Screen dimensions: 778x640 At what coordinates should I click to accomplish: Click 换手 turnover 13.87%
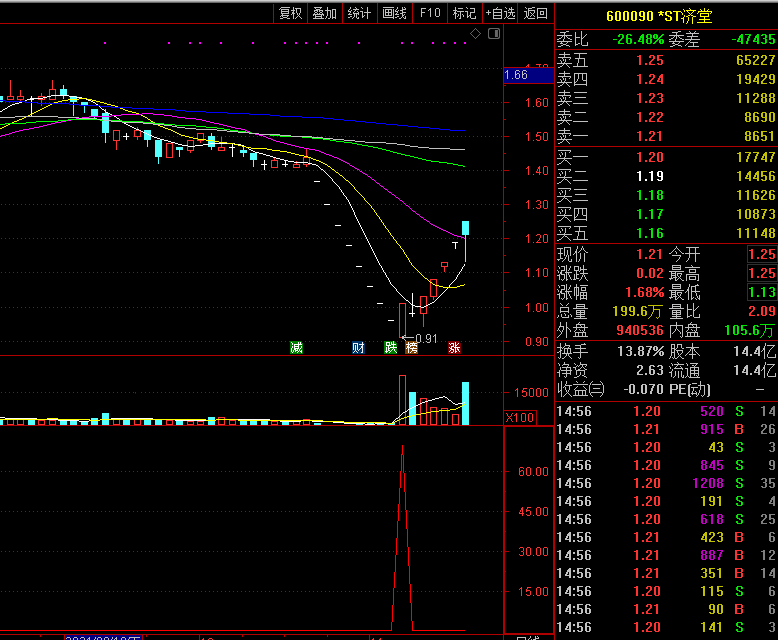pos(641,352)
